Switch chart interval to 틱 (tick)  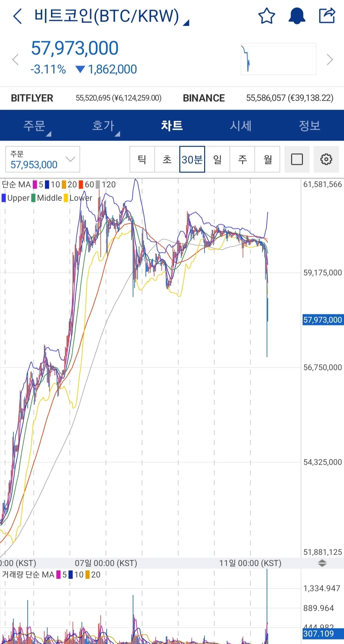click(x=142, y=159)
